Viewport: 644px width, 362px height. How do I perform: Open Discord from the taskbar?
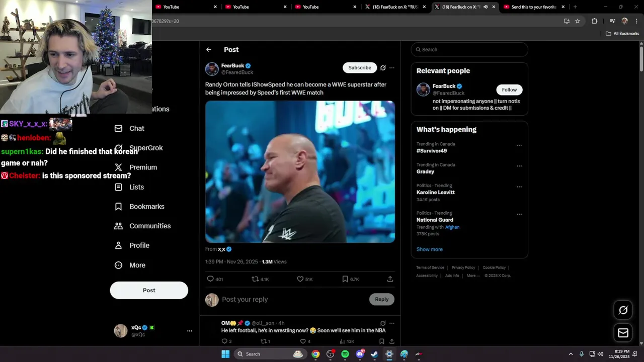click(x=360, y=354)
